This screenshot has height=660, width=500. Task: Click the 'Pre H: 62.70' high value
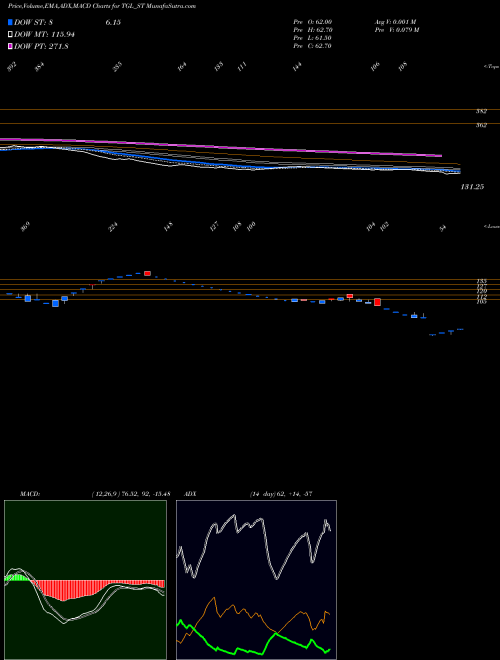tap(313, 29)
